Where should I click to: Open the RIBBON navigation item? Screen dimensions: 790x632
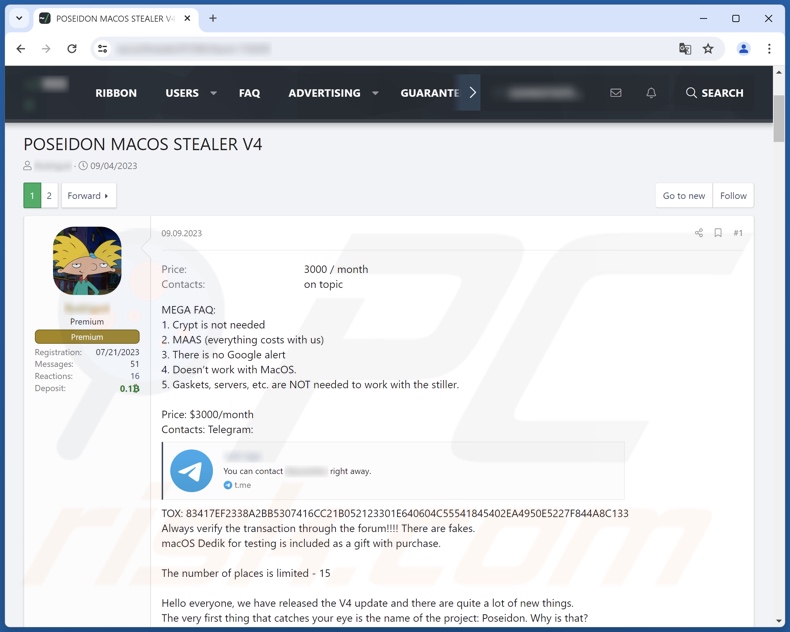click(x=116, y=93)
